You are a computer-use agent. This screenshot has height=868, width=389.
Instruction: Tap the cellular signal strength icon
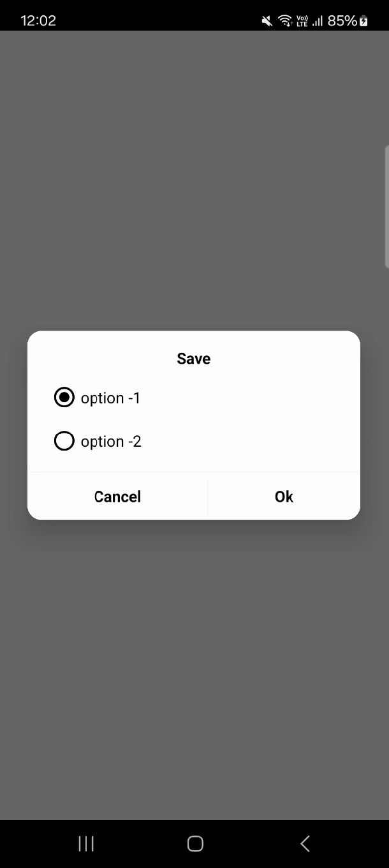click(316, 20)
